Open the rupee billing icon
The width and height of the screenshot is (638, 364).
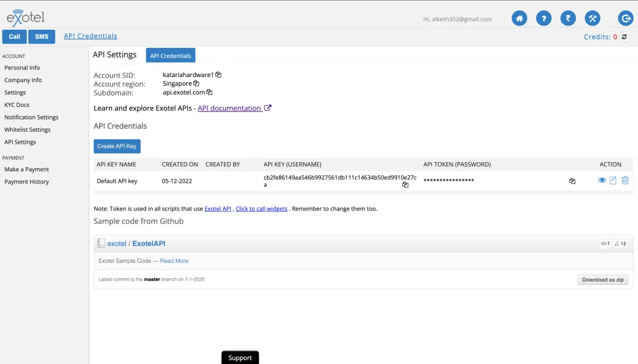pyautogui.click(x=568, y=18)
